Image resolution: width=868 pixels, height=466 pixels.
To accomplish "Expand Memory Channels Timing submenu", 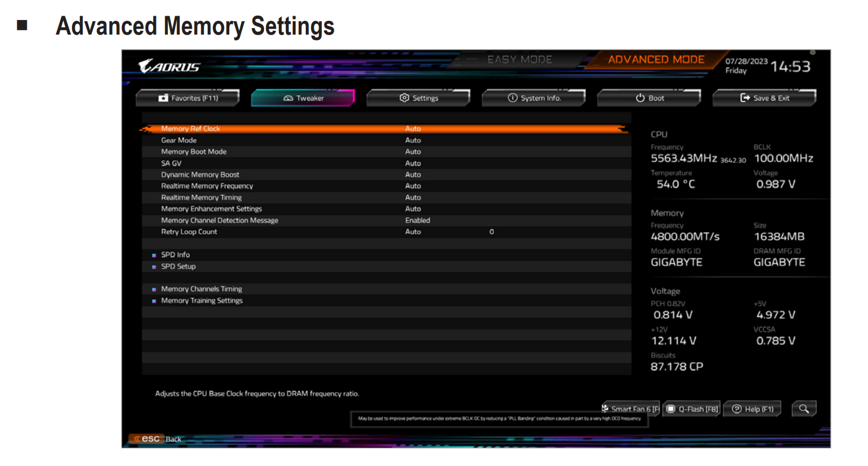I will (x=201, y=289).
